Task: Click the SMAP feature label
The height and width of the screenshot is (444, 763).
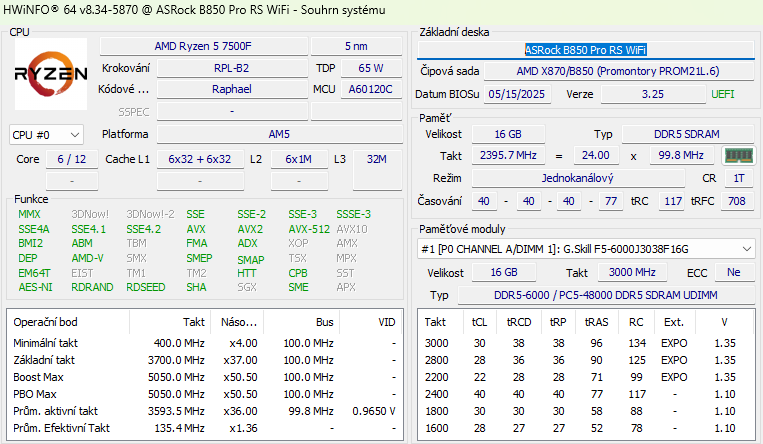Action: [251, 260]
